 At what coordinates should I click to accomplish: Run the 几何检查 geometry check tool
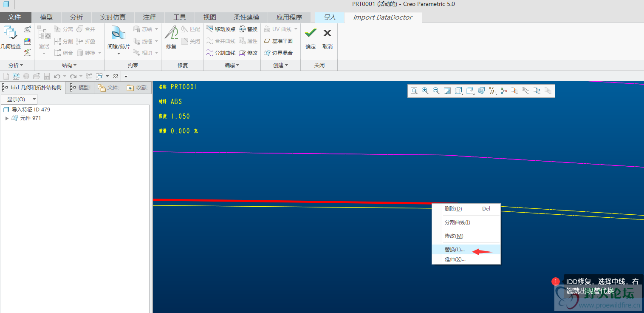10,37
